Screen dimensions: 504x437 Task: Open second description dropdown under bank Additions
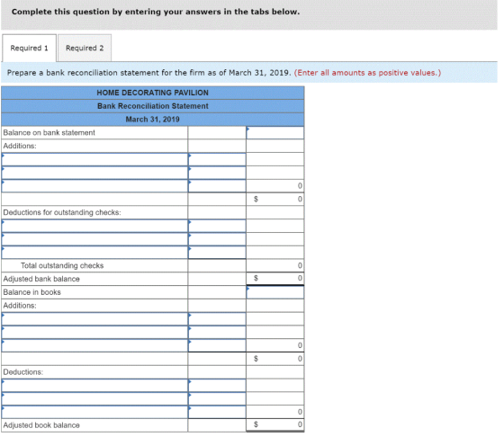pyautogui.click(x=94, y=173)
